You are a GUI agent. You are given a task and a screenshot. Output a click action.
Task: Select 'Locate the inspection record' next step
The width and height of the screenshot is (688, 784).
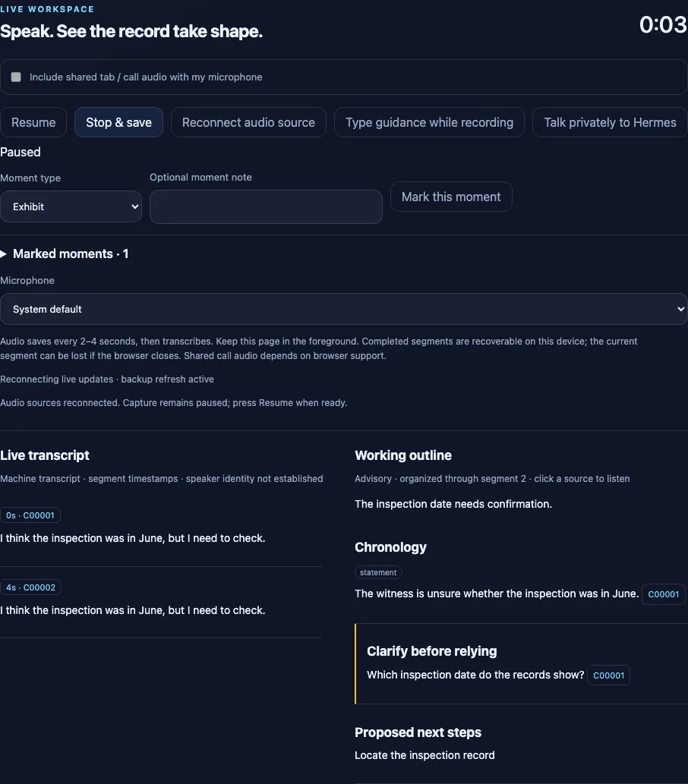point(424,755)
